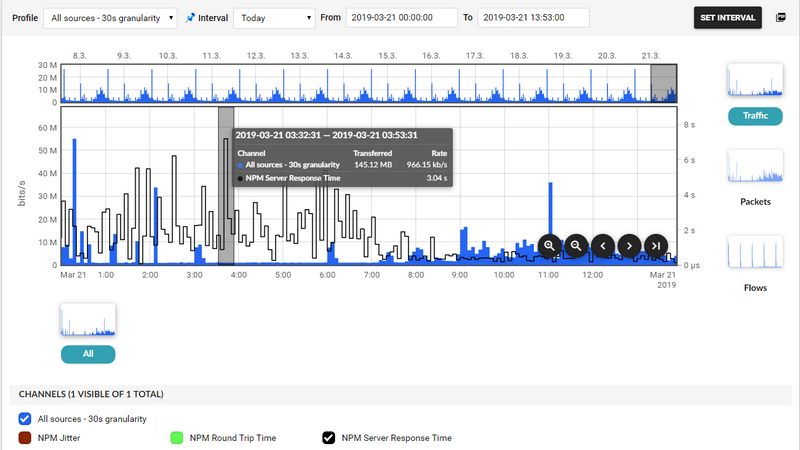Click the From date input field
This screenshot has height=450, width=800.
pyautogui.click(x=399, y=18)
